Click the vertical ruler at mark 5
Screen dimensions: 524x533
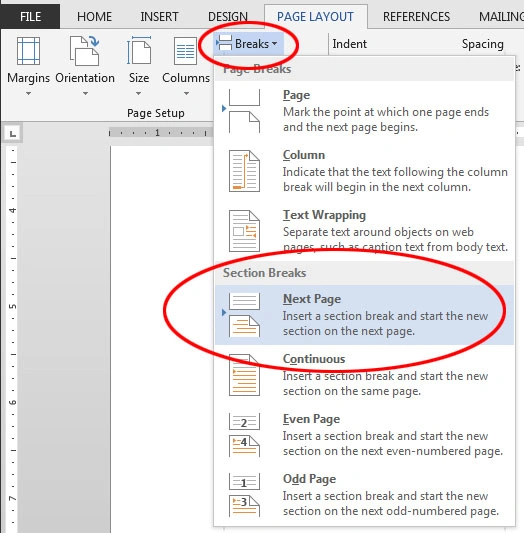(x=12, y=306)
